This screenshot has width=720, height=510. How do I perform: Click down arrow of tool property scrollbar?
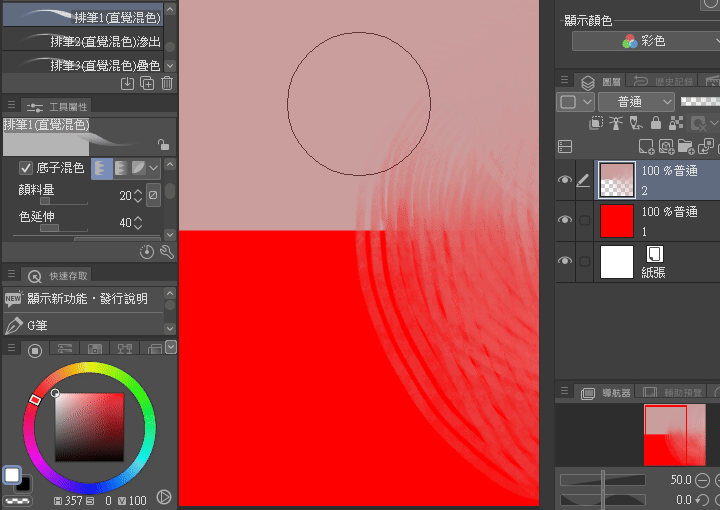tap(170, 234)
